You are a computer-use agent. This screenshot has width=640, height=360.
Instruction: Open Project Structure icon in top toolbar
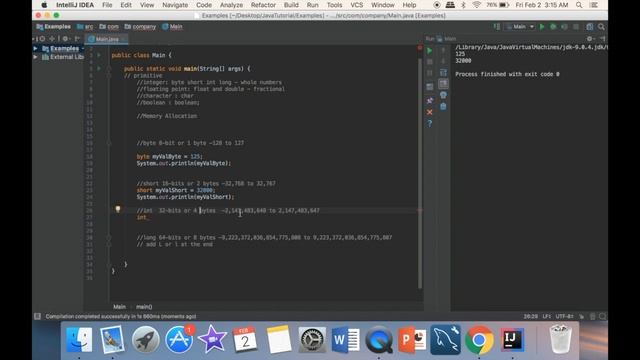tap(590, 27)
